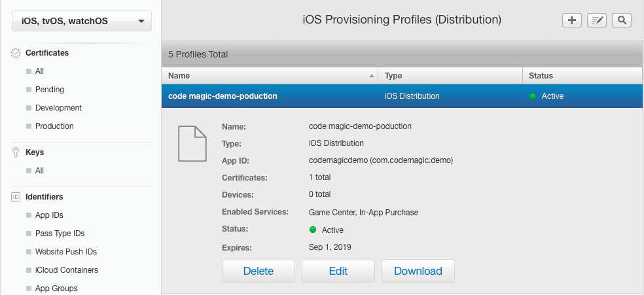This screenshot has width=644, height=295.
Task: Click the green Active dot in table row
Action: tap(533, 96)
